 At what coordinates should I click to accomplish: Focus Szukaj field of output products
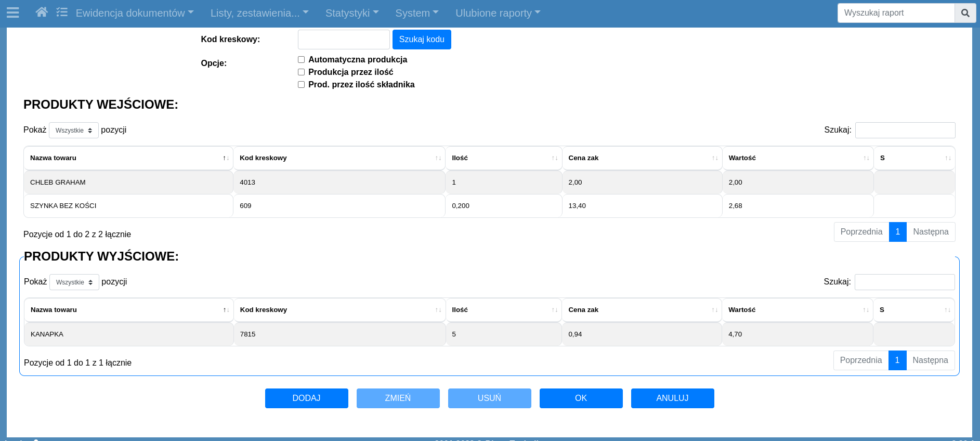tap(905, 282)
